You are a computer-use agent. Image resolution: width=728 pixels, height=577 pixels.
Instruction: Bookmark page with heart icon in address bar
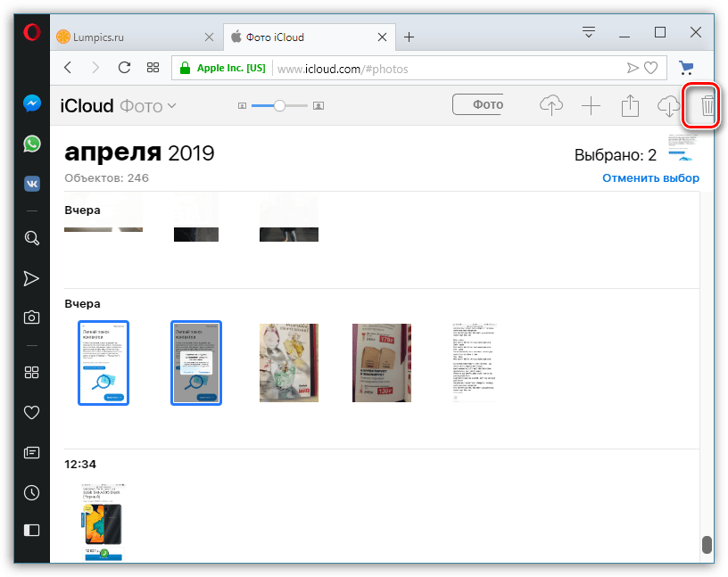pos(652,68)
